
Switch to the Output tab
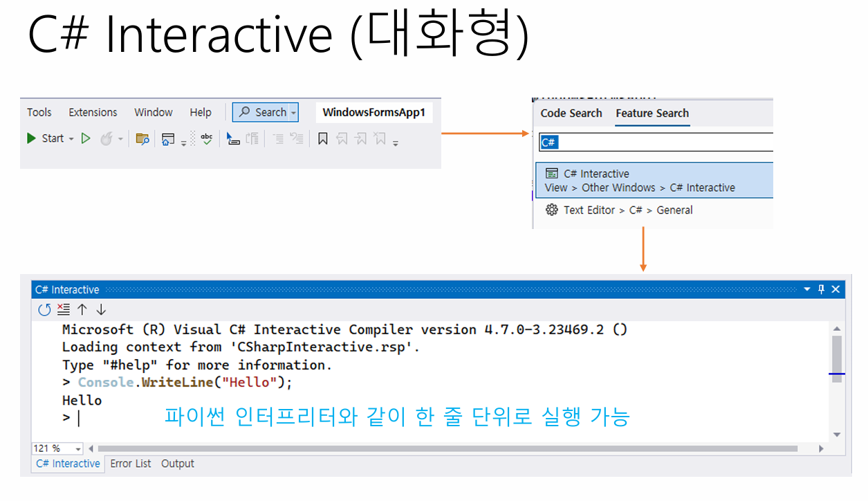[178, 464]
